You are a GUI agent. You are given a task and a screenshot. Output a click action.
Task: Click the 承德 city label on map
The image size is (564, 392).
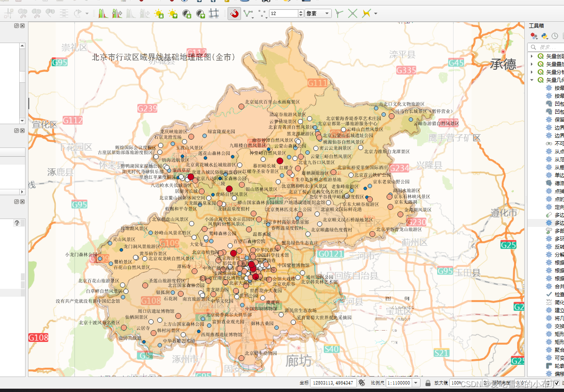[x=503, y=65]
